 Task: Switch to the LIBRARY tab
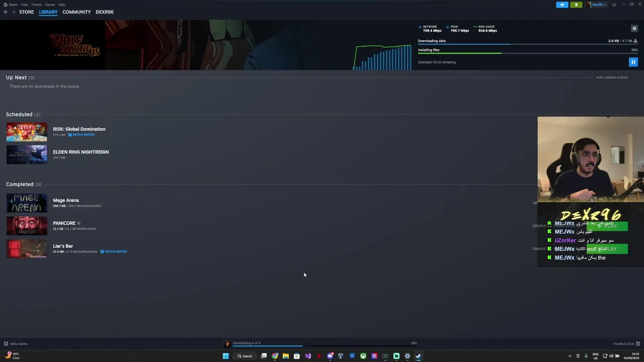point(48,12)
